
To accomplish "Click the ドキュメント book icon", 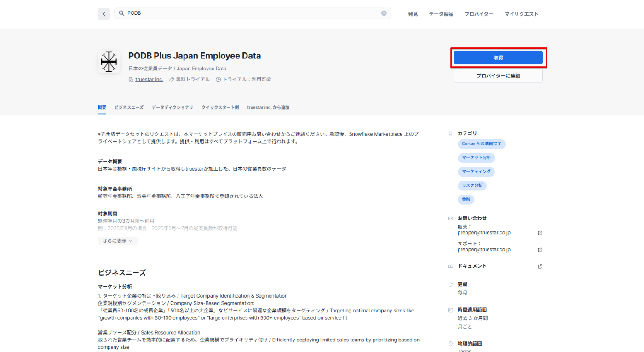I will (x=451, y=266).
